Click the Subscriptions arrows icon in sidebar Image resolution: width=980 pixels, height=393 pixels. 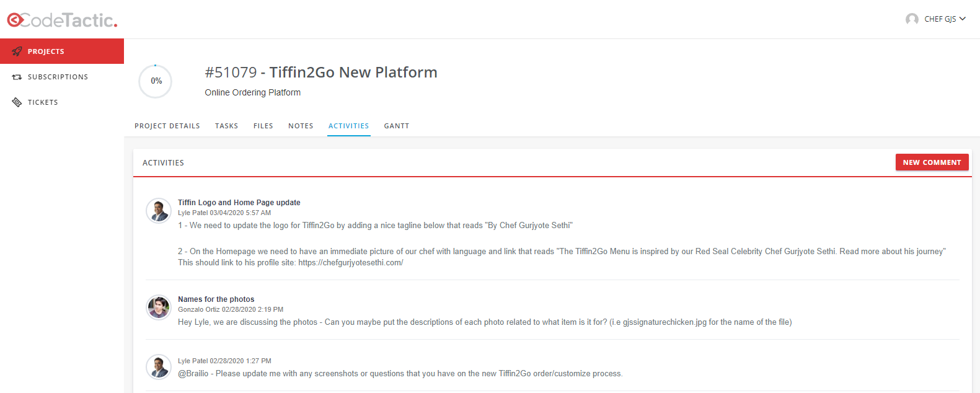[x=17, y=77]
